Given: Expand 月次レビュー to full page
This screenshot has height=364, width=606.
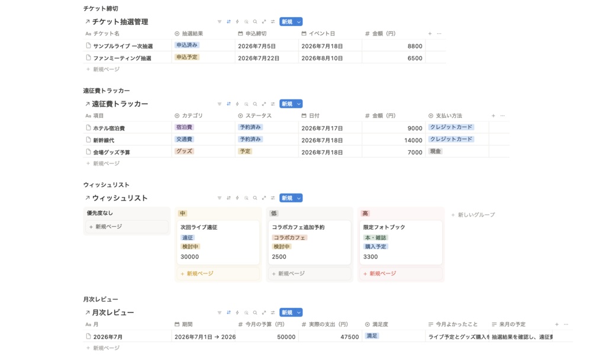Looking at the screenshot, I should click(264, 313).
